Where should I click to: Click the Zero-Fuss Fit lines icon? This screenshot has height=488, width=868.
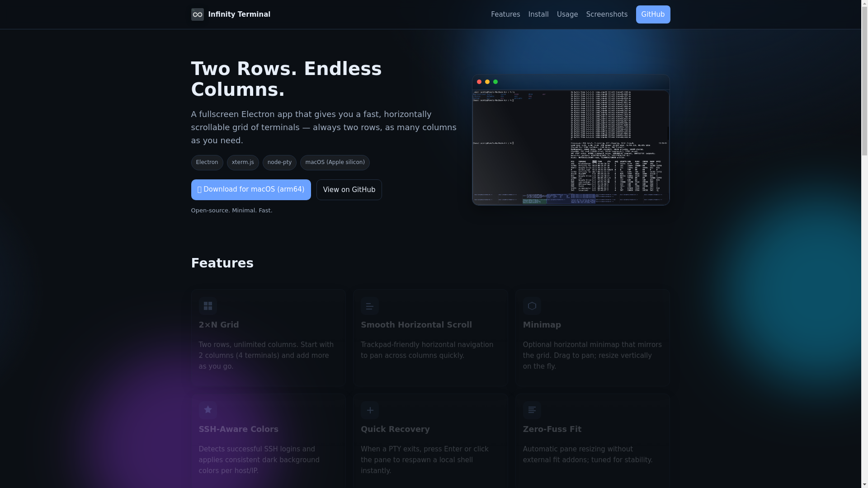532,410
